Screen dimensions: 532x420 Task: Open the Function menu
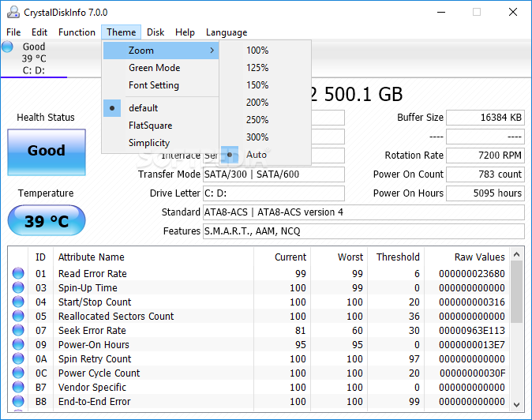pyautogui.click(x=77, y=32)
